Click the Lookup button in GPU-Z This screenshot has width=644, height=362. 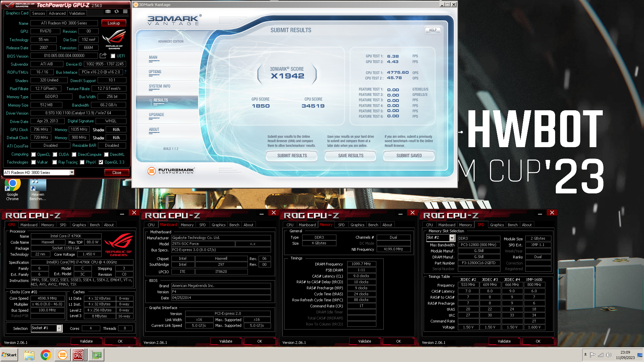pos(114,23)
